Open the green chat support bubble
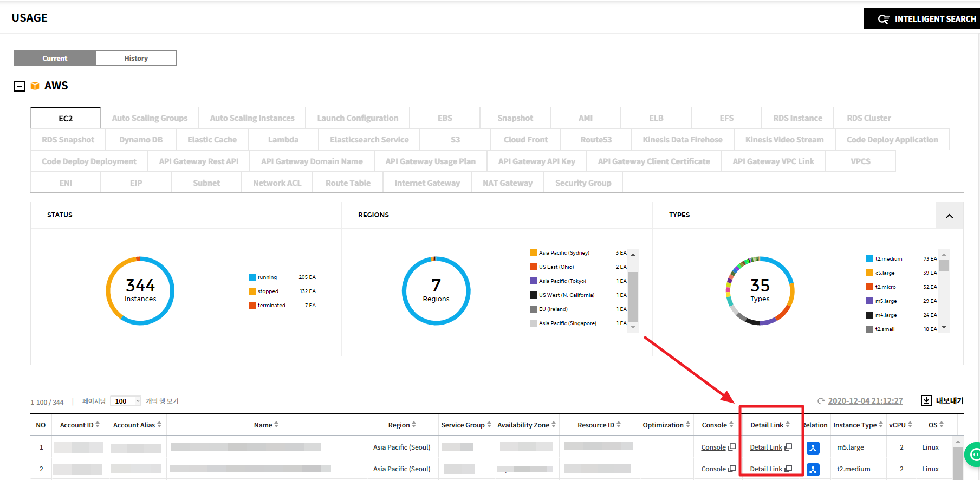This screenshot has width=980, height=480. pos(974,454)
